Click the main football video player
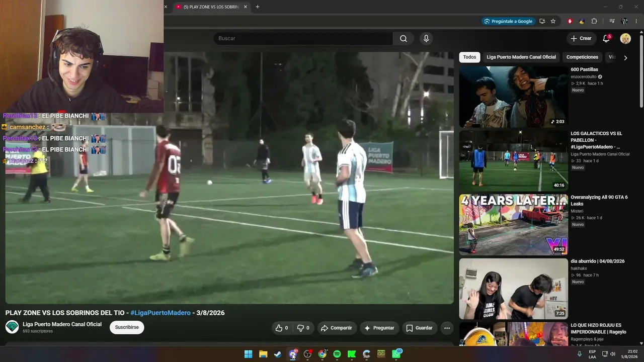 [x=229, y=178]
